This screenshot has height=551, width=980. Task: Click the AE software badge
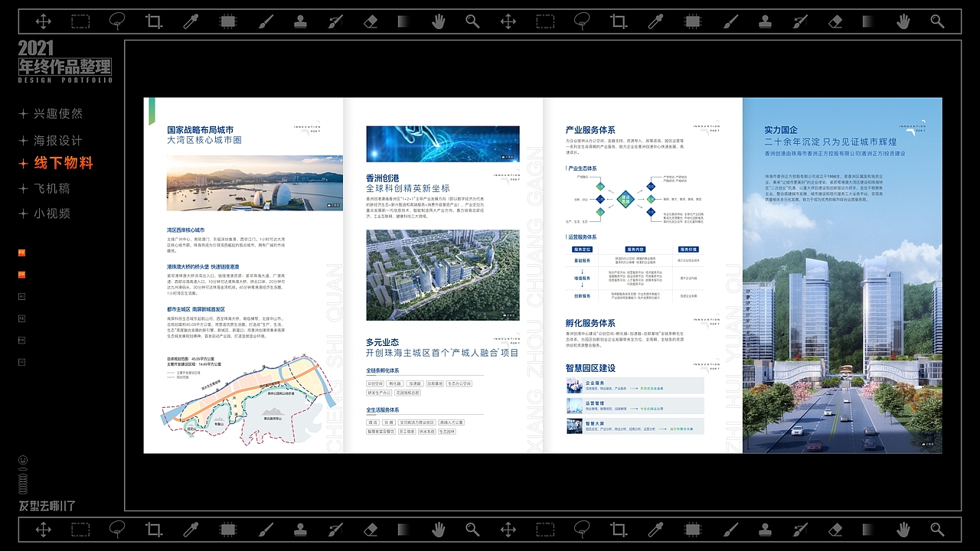pos(22,318)
